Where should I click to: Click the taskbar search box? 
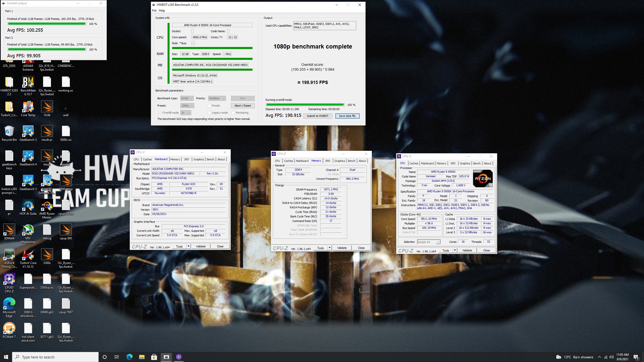pos(55,357)
